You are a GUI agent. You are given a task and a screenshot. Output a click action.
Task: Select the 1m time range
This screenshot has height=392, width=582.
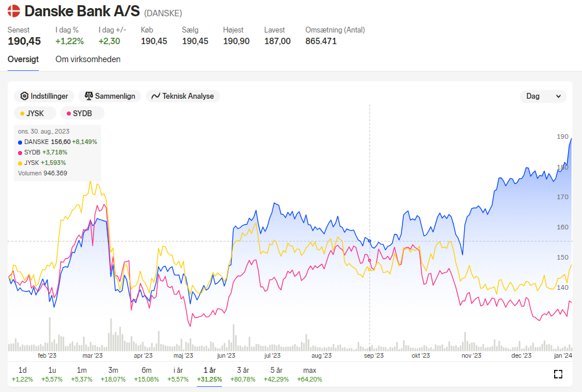(82, 375)
